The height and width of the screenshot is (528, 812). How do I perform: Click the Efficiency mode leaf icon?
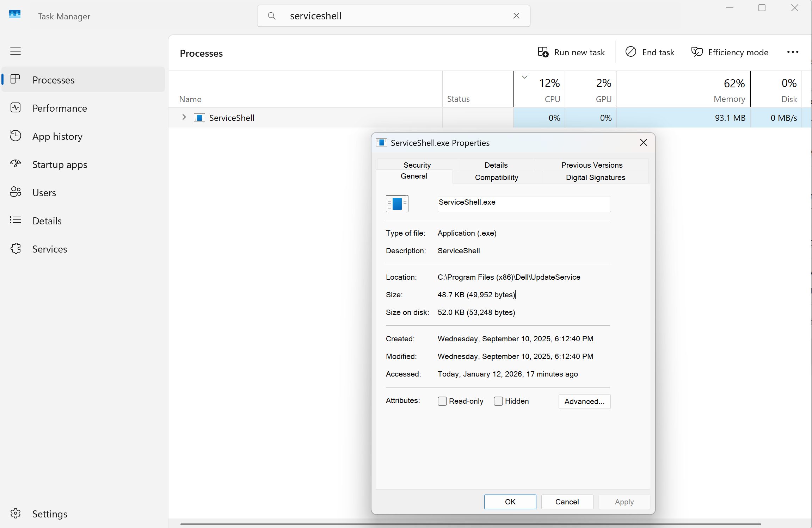(697, 52)
